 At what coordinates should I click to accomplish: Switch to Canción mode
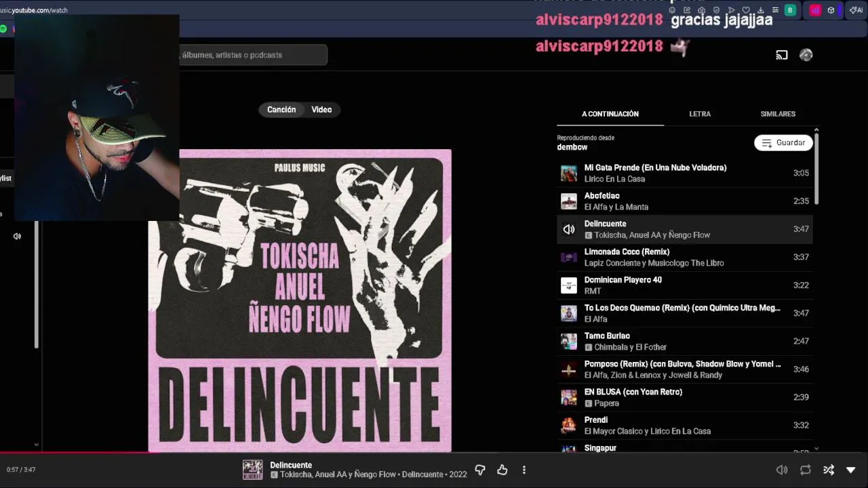click(281, 110)
